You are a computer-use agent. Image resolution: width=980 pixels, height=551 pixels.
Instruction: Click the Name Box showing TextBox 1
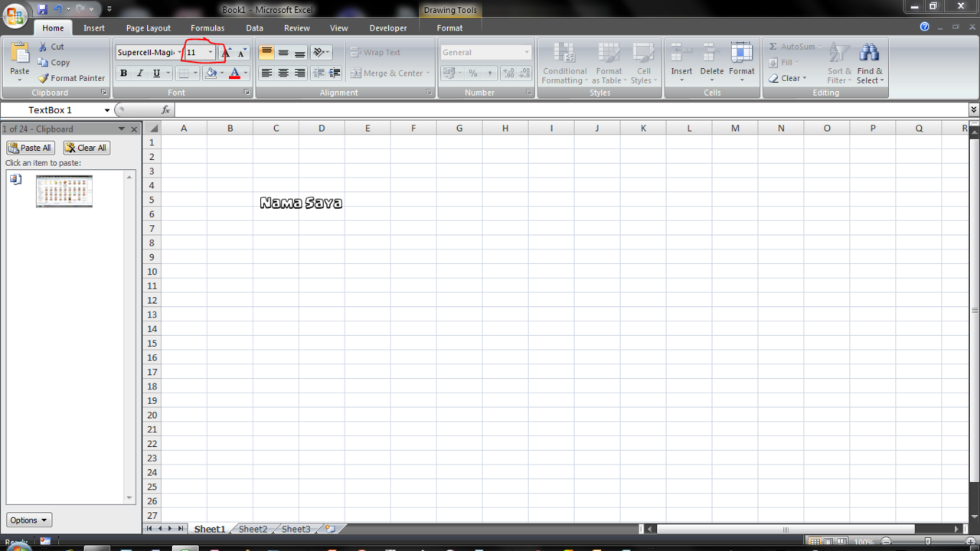click(50, 110)
